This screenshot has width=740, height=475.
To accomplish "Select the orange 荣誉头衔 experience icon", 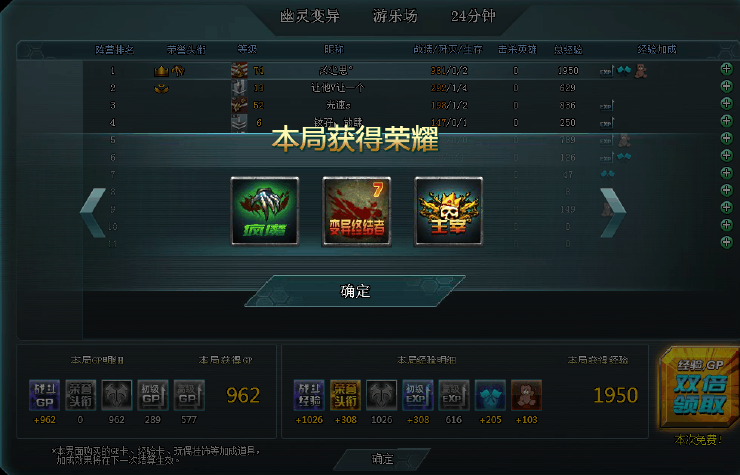I will [345, 395].
